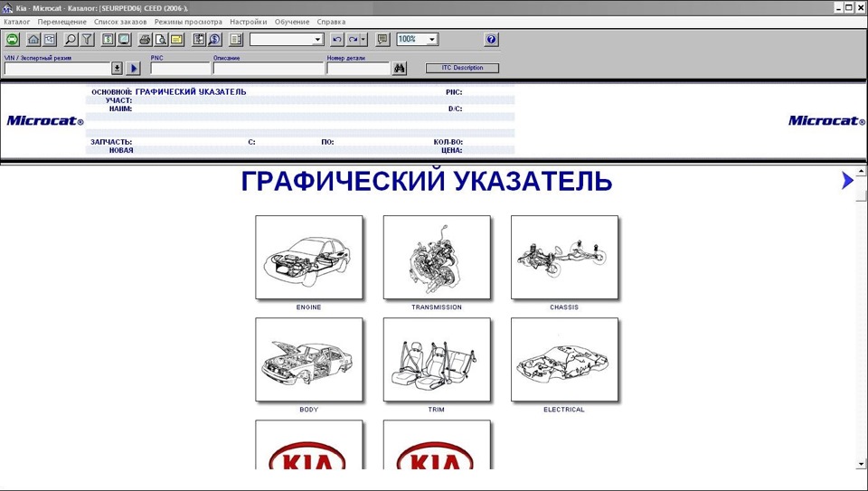The image size is (868, 491).
Task: Click the ENGINE label text
Action: click(x=308, y=307)
